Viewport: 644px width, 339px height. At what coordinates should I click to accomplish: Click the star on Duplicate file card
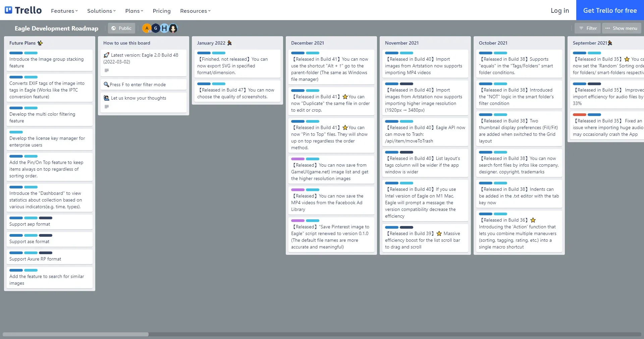[x=345, y=97]
